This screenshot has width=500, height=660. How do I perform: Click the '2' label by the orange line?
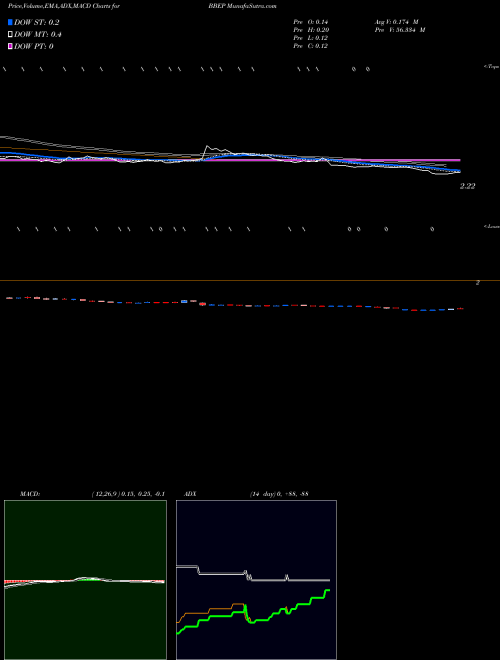coord(478,283)
